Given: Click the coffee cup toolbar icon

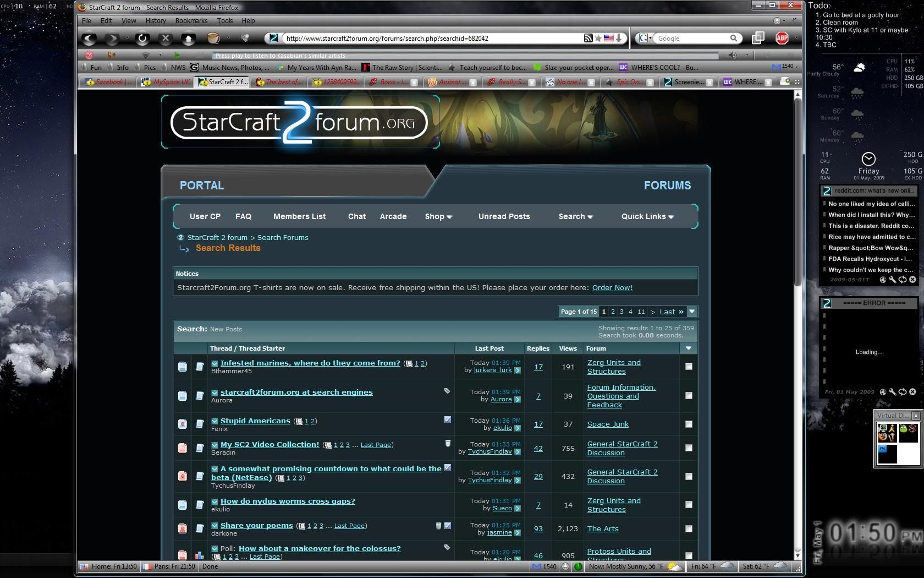Looking at the screenshot, I should (213, 38).
